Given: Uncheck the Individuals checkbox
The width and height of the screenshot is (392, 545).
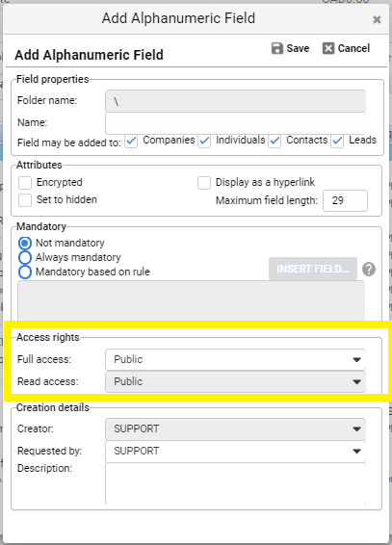Looking at the screenshot, I should coord(204,142).
